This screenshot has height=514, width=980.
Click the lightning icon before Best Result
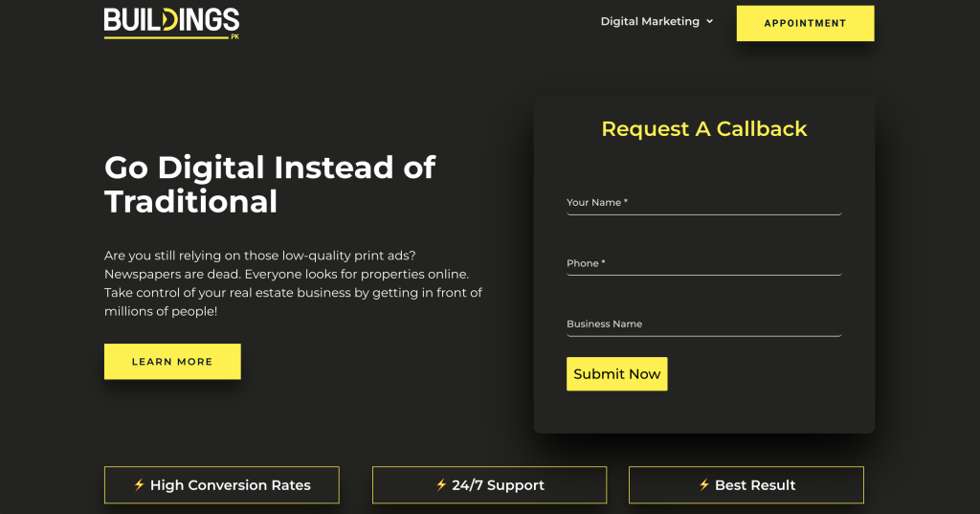704,485
